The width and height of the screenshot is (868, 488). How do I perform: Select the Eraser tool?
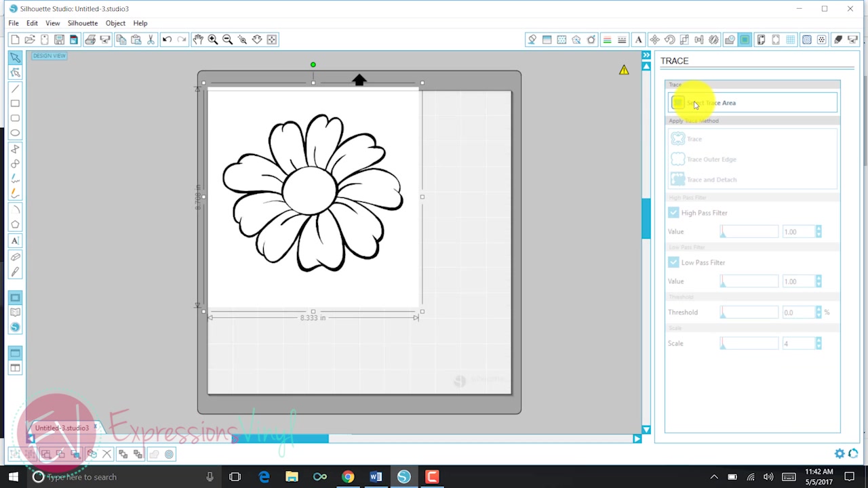tap(15, 257)
